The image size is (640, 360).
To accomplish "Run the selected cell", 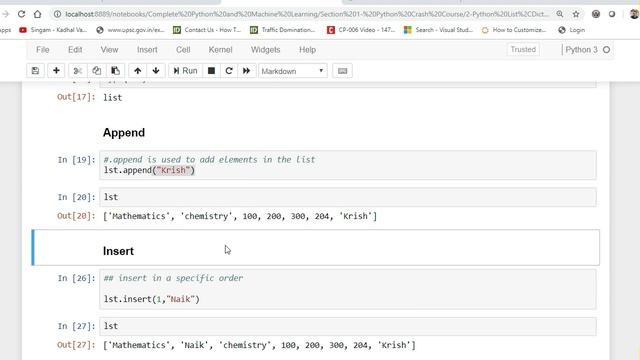I will [185, 71].
